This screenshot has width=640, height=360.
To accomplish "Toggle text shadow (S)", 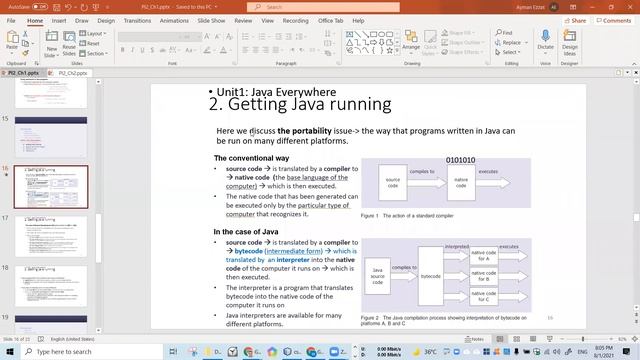I will click(152, 50).
